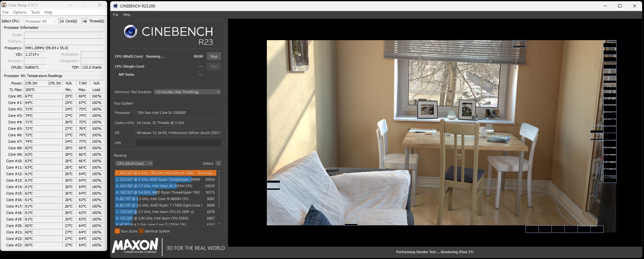Open the Select CPU Processor #0 dropdown
Image resolution: width=644 pixels, height=259 pixels.
click(x=41, y=21)
